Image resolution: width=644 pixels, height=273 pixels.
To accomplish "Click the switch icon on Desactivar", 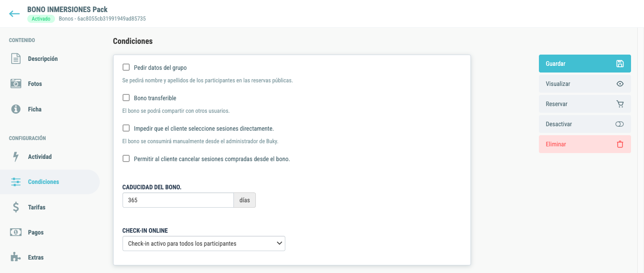I will tap(619, 124).
